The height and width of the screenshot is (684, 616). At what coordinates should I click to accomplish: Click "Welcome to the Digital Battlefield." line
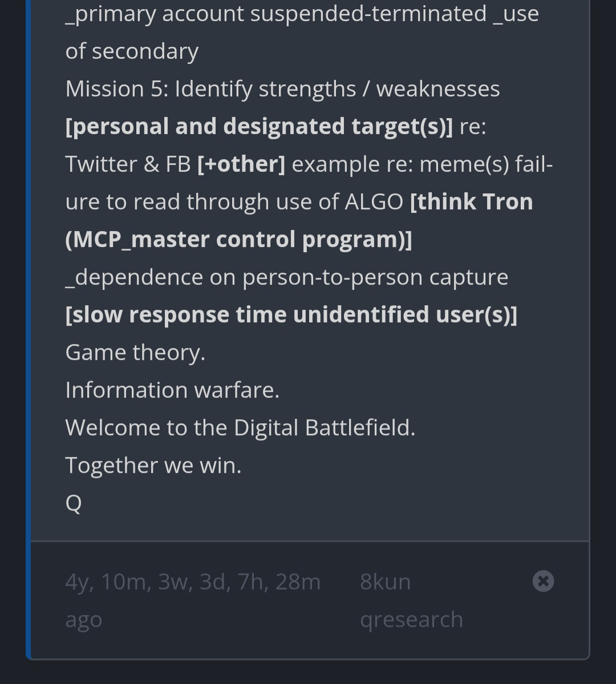pyautogui.click(x=240, y=428)
